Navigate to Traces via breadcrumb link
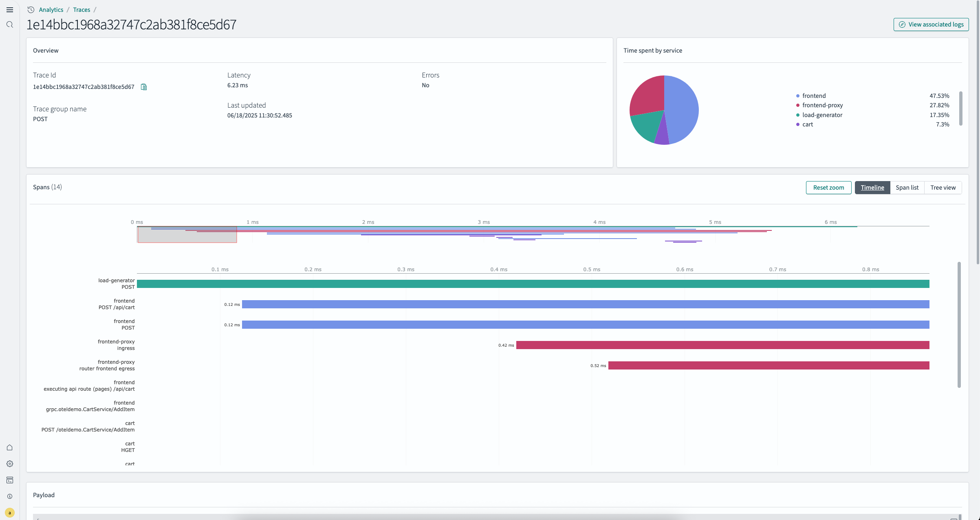The height and width of the screenshot is (520, 980). pyautogui.click(x=81, y=9)
